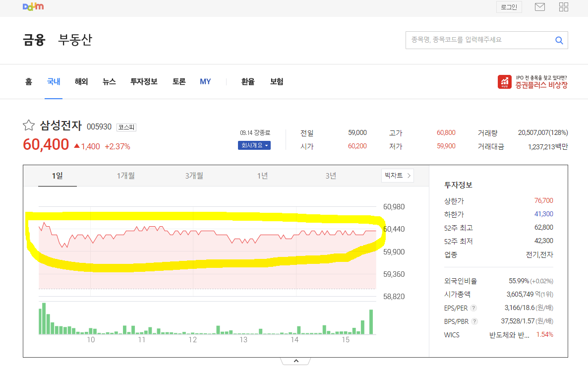
Task: Open the 국내 menu
Action: point(54,81)
